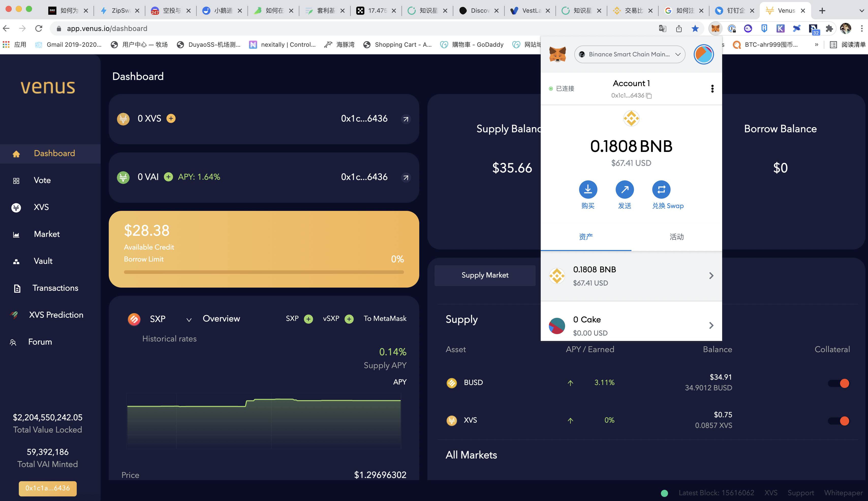Open Vault in the sidebar
Screen dimensions: 868x501
pos(43,261)
